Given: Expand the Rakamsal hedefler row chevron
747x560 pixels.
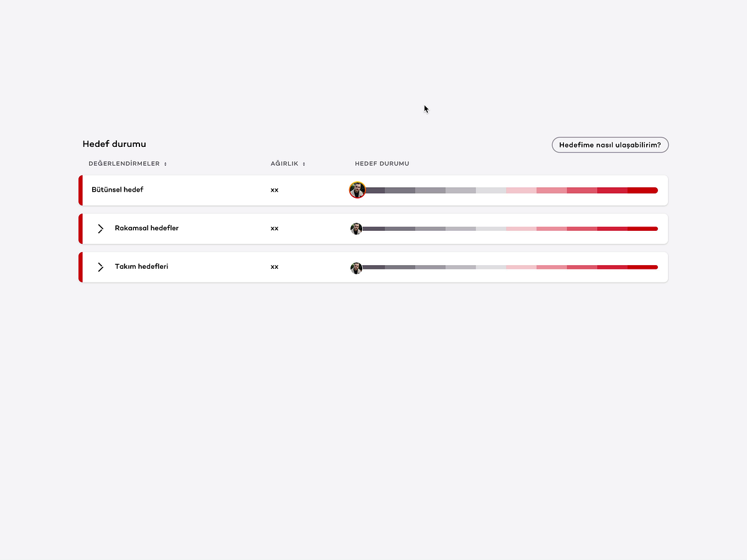Looking at the screenshot, I should pos(101,228).
